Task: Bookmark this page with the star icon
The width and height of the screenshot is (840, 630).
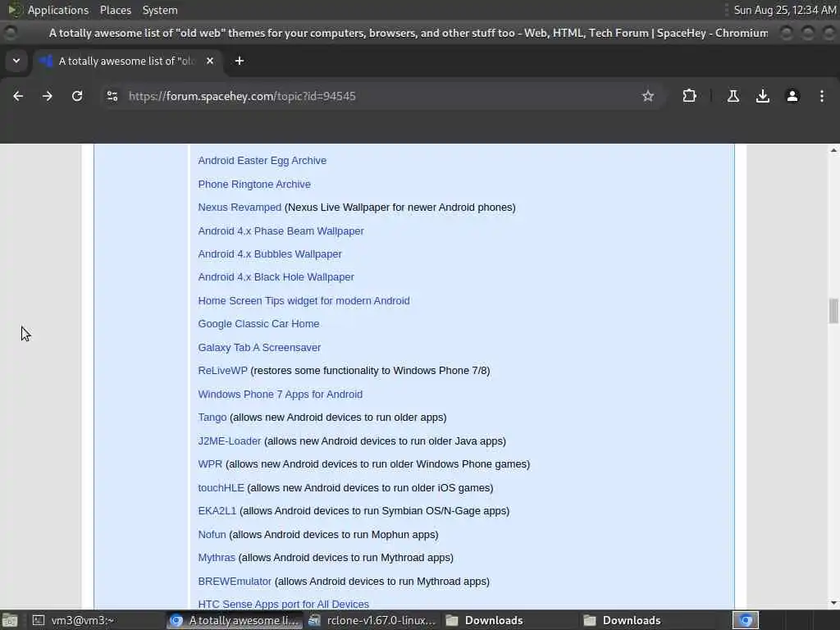Action: (x=648, y=96)
